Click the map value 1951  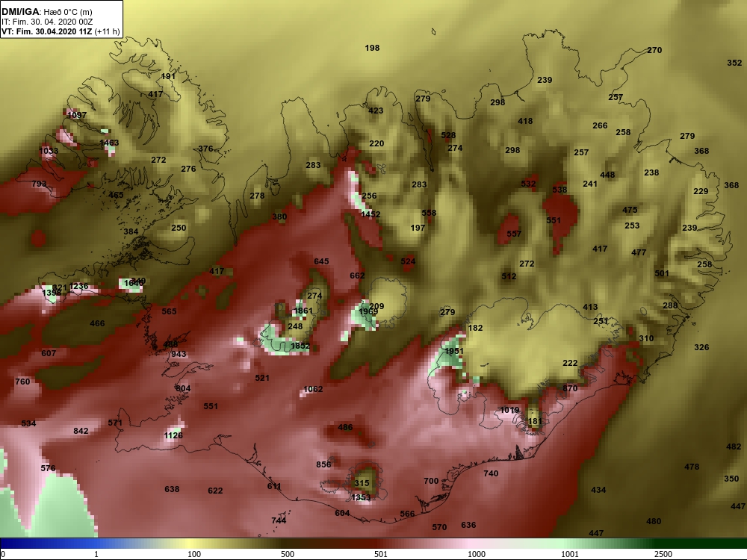[454, 351]
